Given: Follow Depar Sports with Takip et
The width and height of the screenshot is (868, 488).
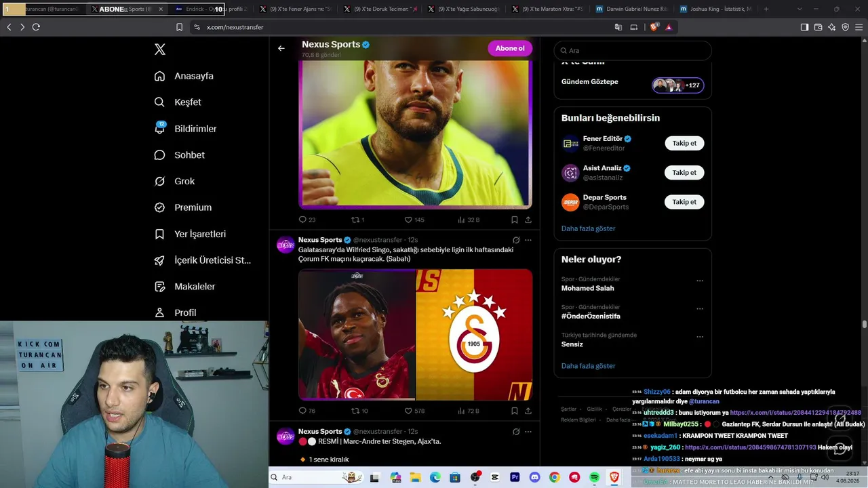Looking at the screenshot, I should 684,202.
